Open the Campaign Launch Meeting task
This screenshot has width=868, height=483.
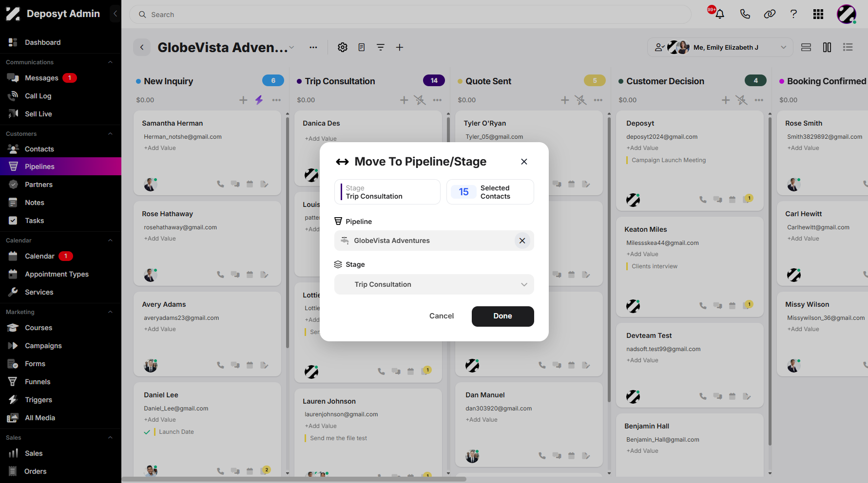tap(669, 160)
